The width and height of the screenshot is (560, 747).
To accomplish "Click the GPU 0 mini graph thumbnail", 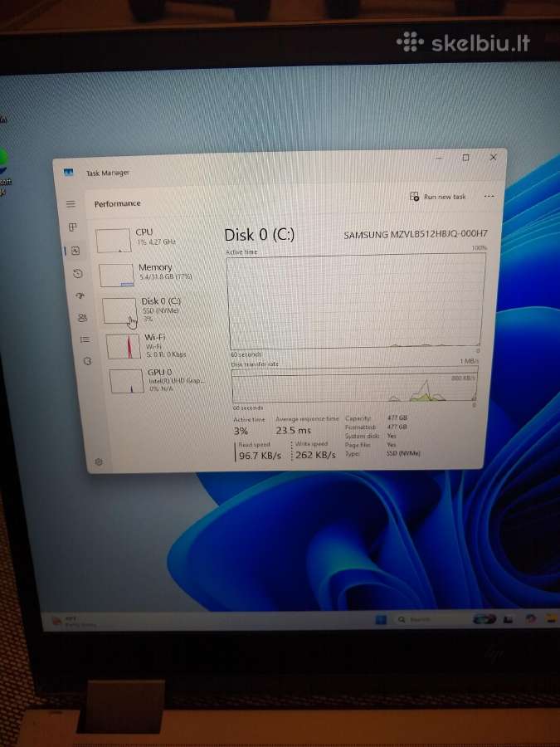I will pos(127,381).
